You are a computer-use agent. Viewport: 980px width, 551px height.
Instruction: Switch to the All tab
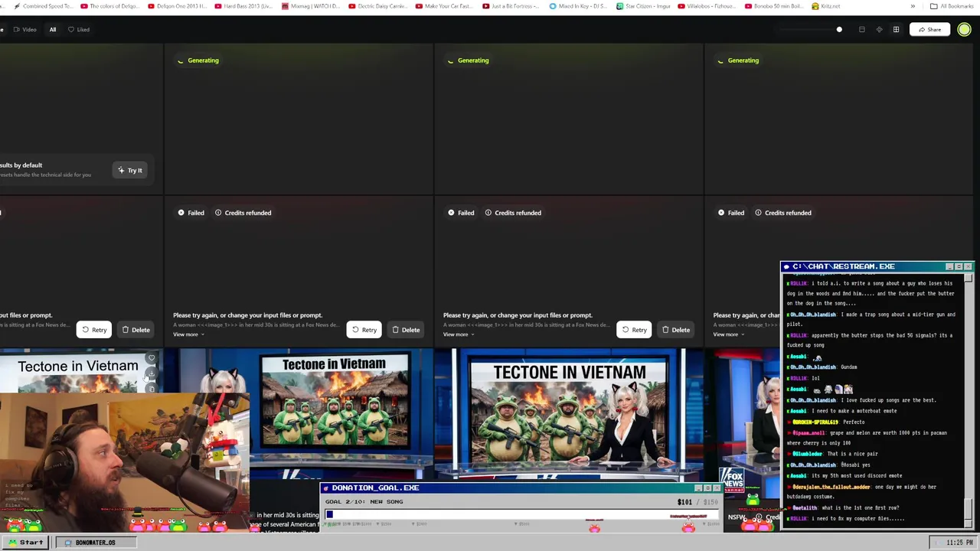[x=53, y=30]
